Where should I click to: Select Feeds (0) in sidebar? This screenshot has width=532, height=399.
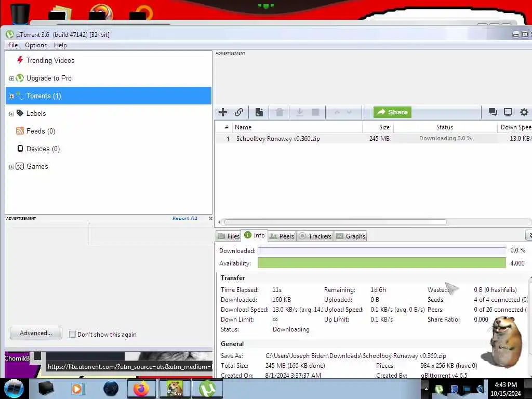(109, 131)
